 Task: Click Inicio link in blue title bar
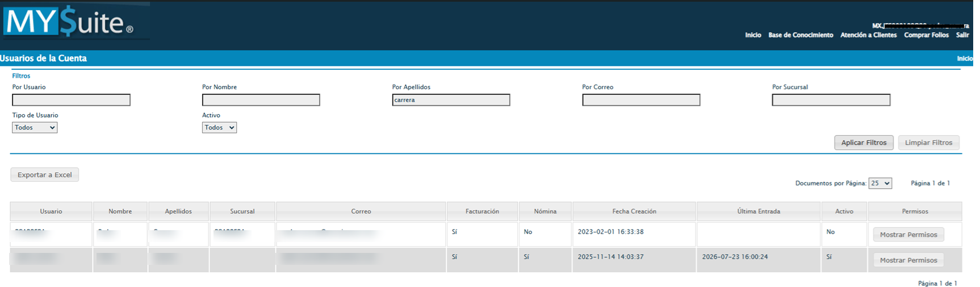pos(965,59)
